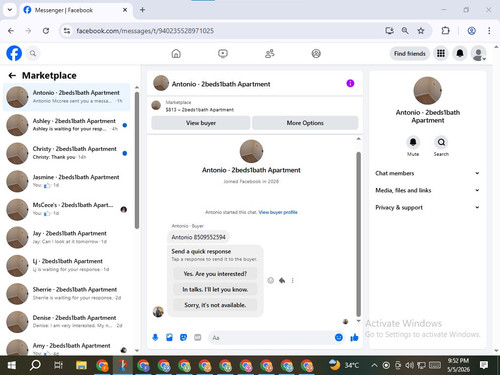Mute this conversation
This screenshot has height=375, width=500.
click(x=413, y=146)
